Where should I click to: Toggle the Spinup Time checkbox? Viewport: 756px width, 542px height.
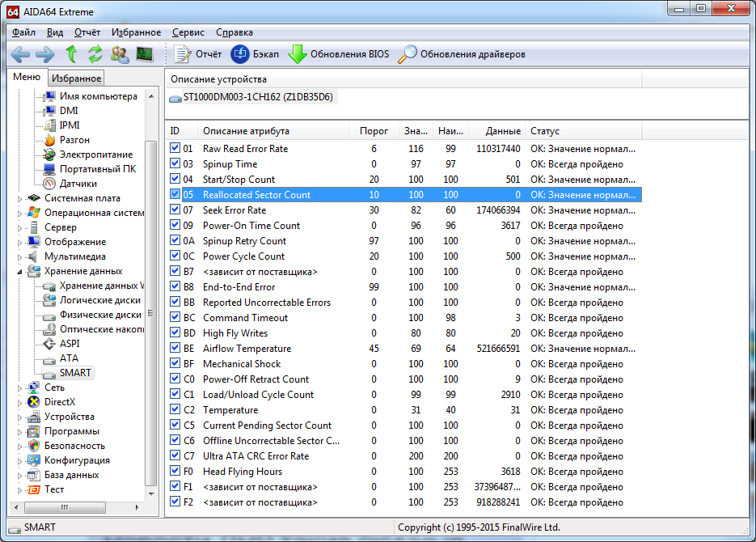pyautogui.click(x=175, y=163)
